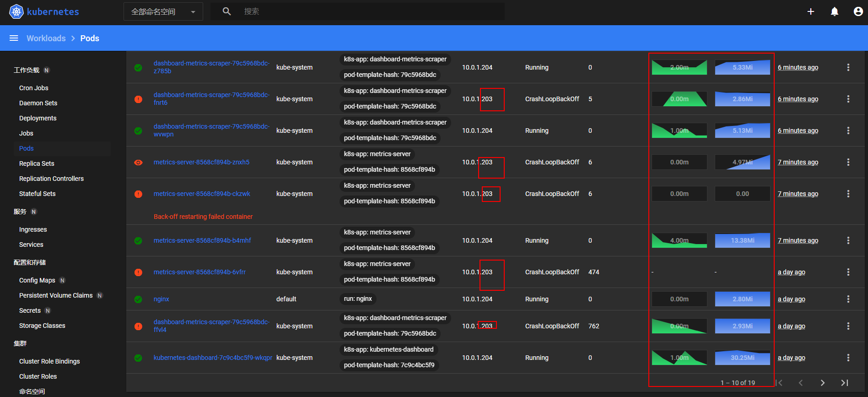Open metrics-server-8568cf894b-znxh5 pod link
Screen dimensions: 868x397
click(x=201, y=162)
